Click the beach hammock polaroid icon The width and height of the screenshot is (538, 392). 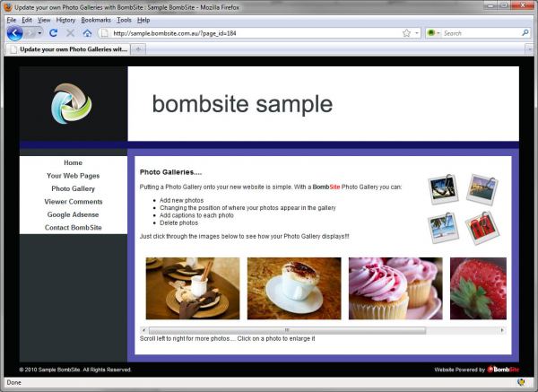443,189
